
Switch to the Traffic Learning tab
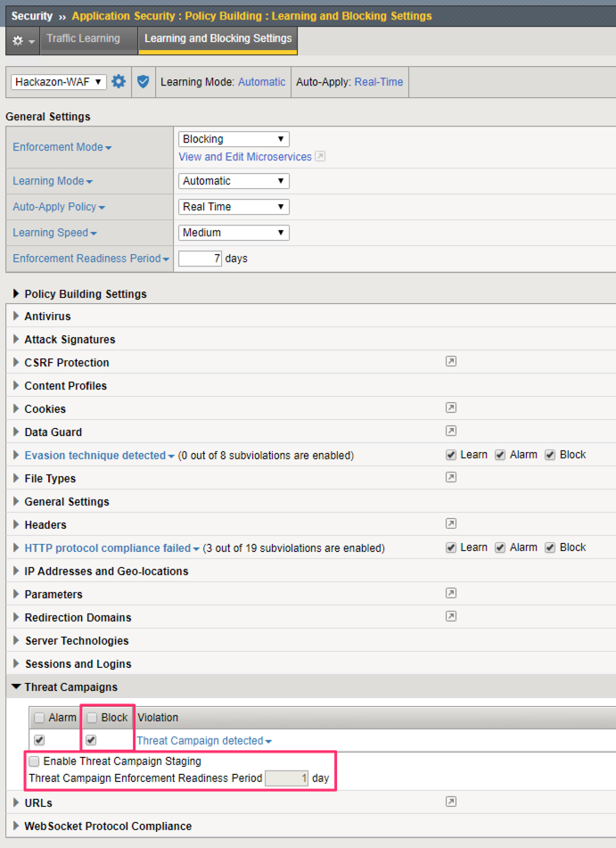[x=83, y=39]
